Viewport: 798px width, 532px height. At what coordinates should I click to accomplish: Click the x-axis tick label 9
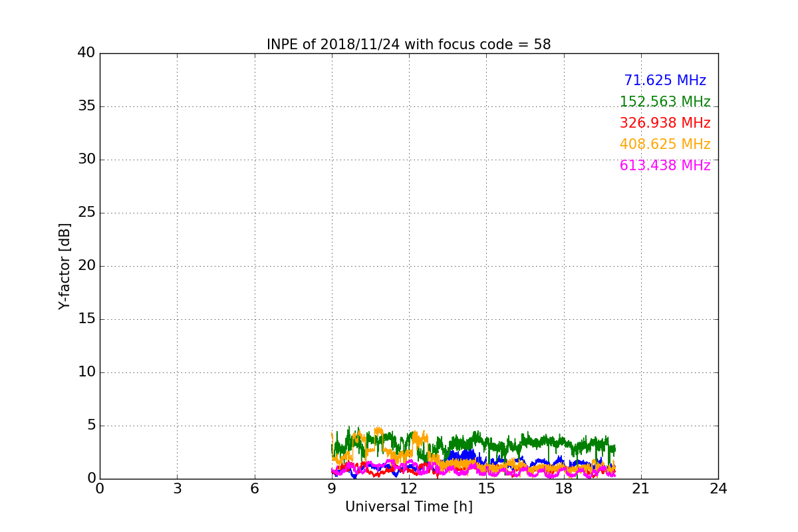coord(332,488)
